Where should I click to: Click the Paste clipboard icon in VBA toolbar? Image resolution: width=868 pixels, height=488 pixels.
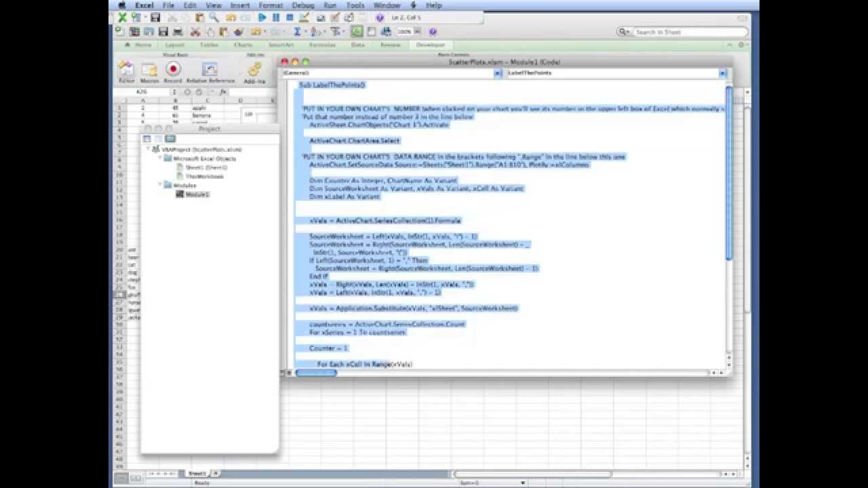tap(200, 18)
